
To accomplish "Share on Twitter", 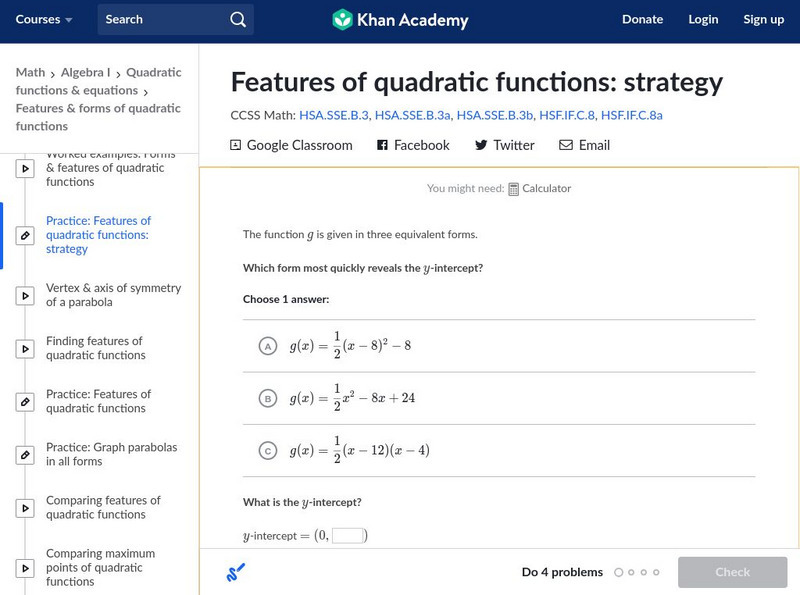I will [x=504, y=146].
